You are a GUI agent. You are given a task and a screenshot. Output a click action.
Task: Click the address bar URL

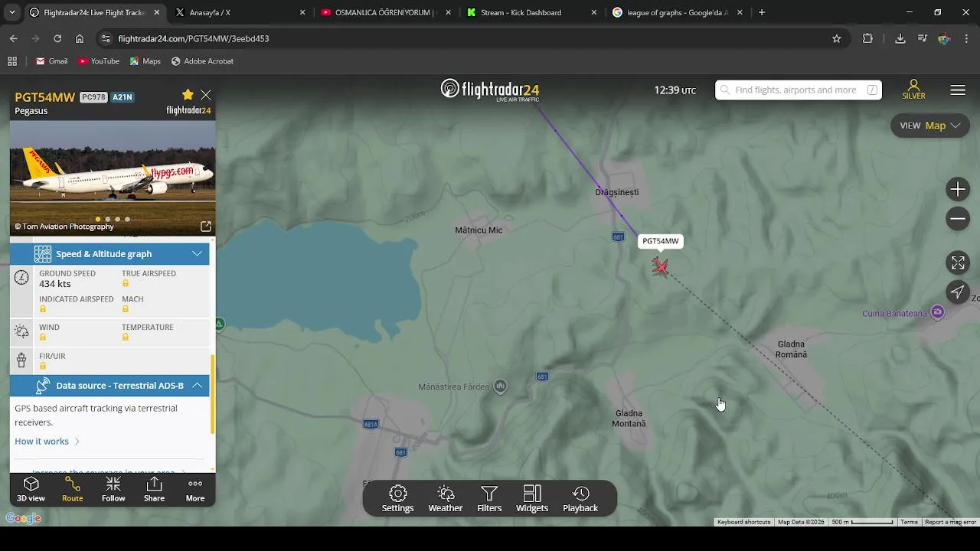click(x=193, y=38)
